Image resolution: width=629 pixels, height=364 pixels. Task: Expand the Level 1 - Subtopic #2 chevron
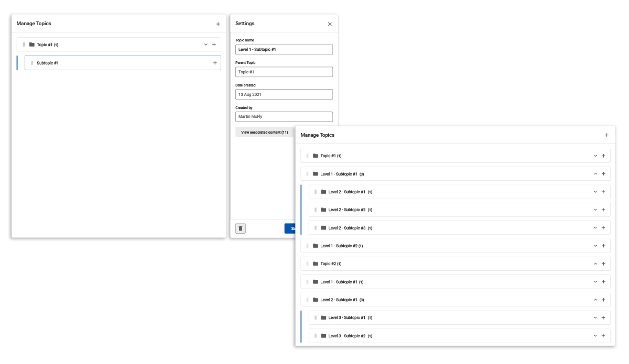(595, 246)
